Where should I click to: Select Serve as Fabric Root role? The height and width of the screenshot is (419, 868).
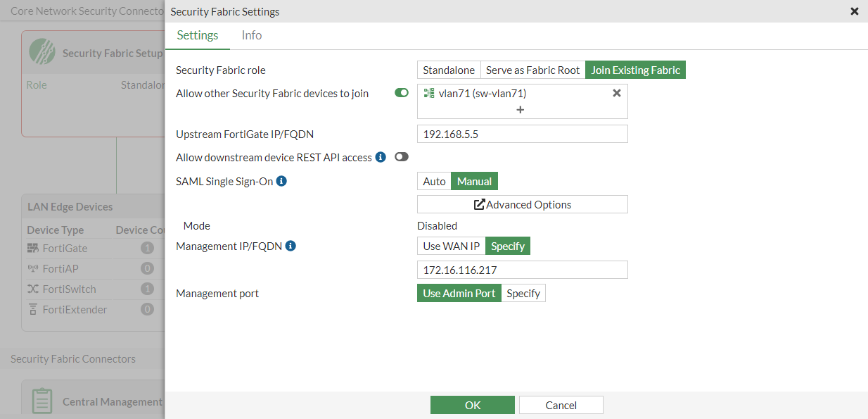532,70
